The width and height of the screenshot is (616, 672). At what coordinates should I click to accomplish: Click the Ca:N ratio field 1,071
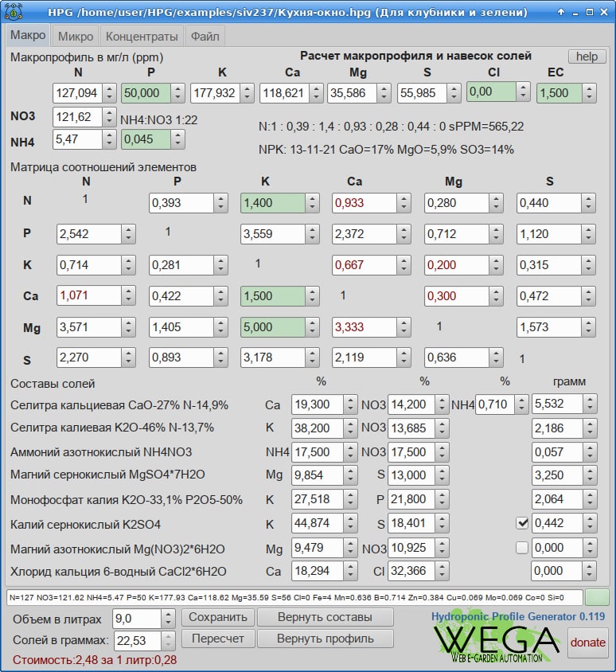tap(89, 295)
